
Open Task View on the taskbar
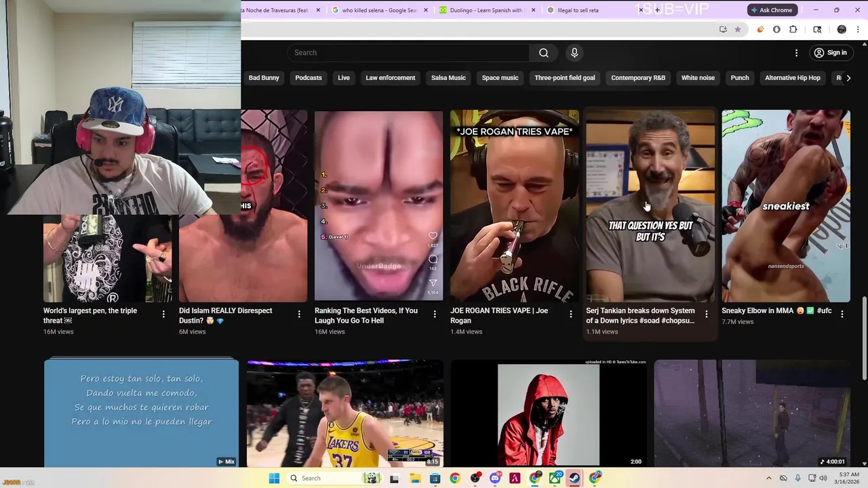click(x=394, y=479)
